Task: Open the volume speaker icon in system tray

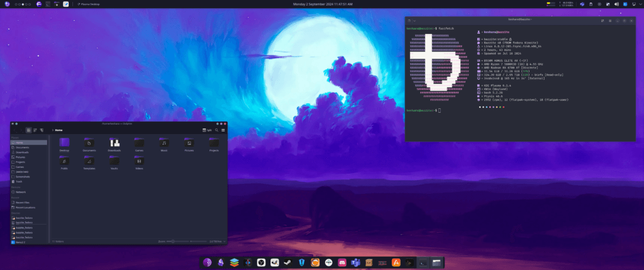Action: click(616, 4)
